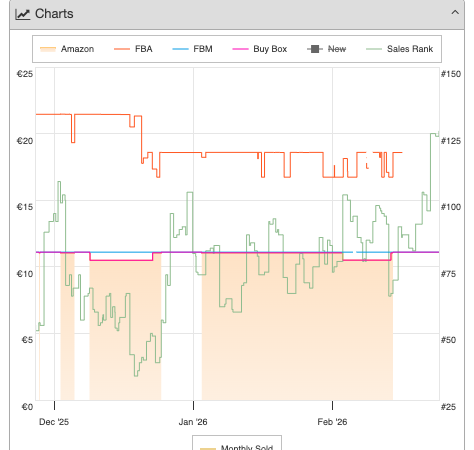Viewport: 474px width, 450px height.
Task: Click the €5 price axis label
Action: 27,340
